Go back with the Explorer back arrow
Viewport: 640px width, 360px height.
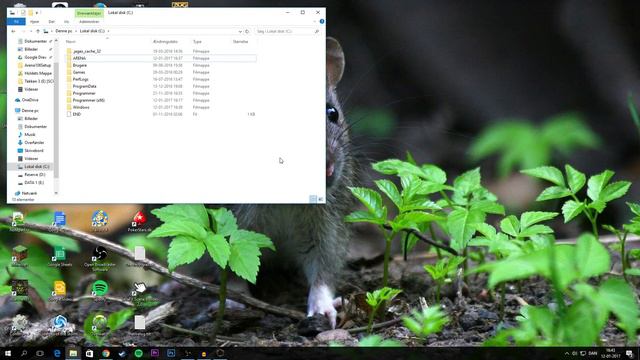(13, 31)
